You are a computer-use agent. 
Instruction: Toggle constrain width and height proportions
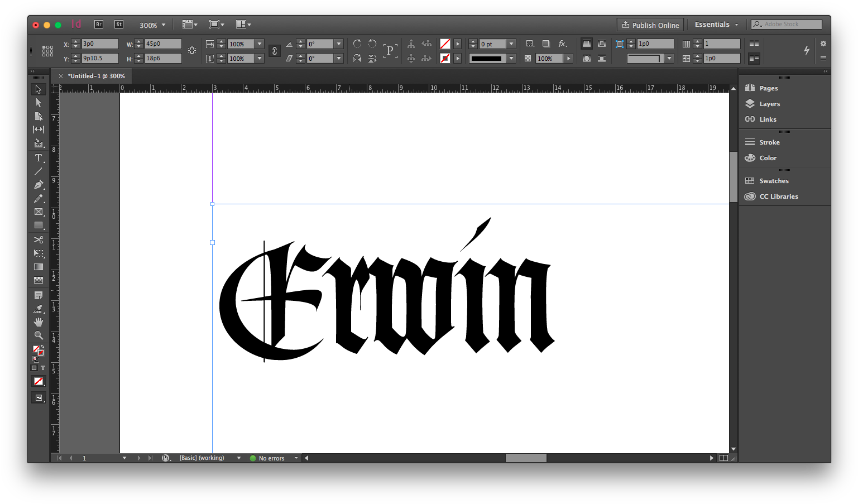tap(192, 51)
